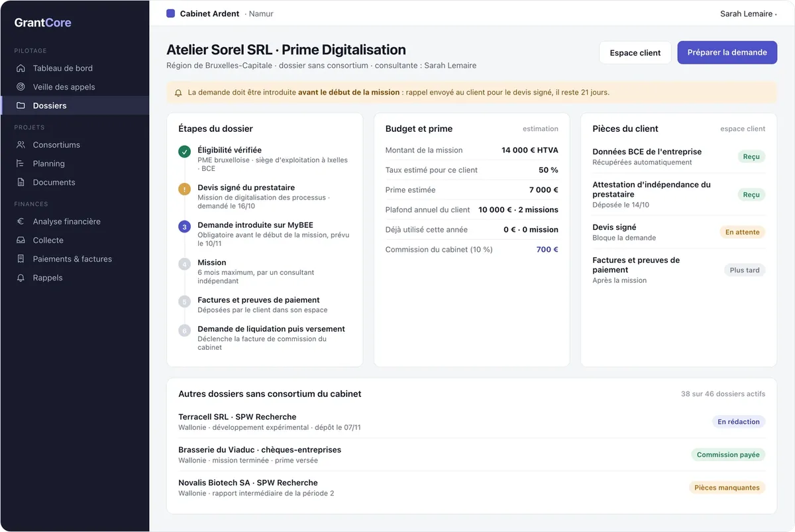Open the Brasserie du Viaduc dossier
Screen dimensions: 795x532
pos(472,454)
